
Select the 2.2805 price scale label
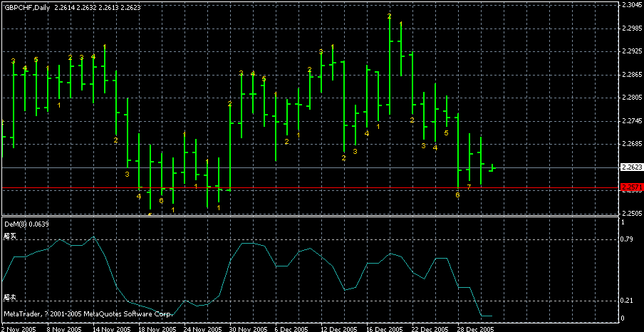(x=631, y=98)
